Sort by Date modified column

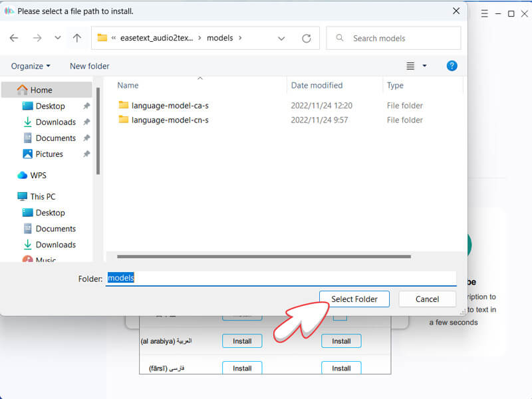click(x=317, y=86)
